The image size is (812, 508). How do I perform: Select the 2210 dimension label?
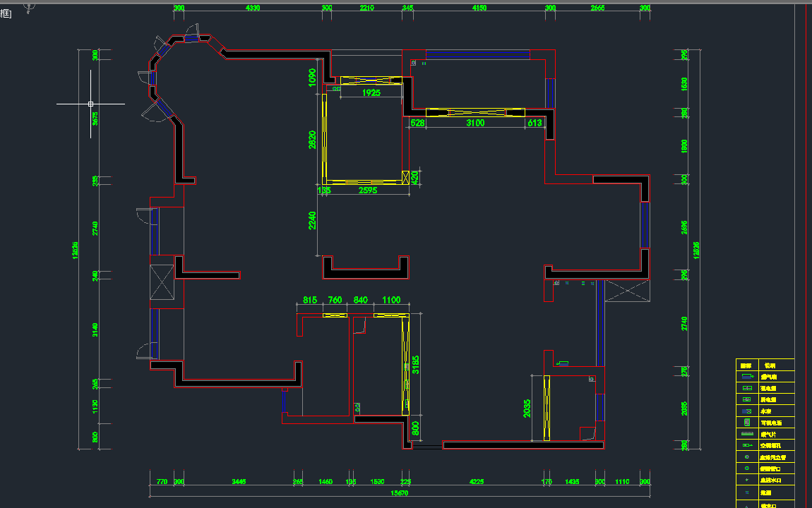point(366,8)
